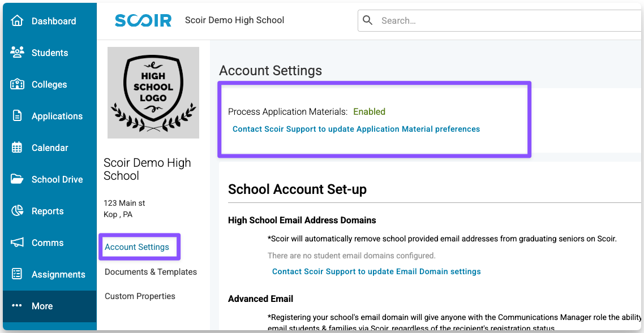Screen dimensions: 644x333
Task: Click the Advanced Email heading
Action: [261, 299]
